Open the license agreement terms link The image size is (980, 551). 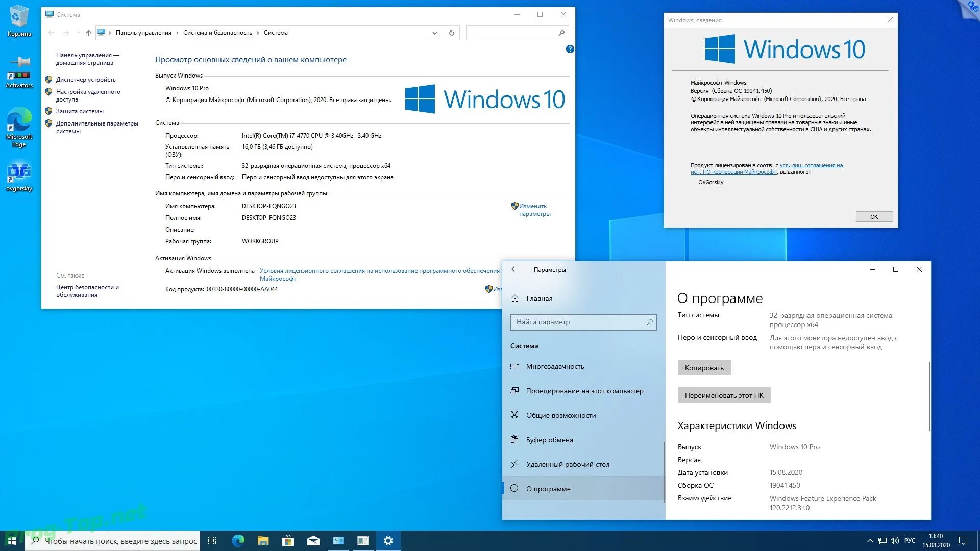coord(379,274)
